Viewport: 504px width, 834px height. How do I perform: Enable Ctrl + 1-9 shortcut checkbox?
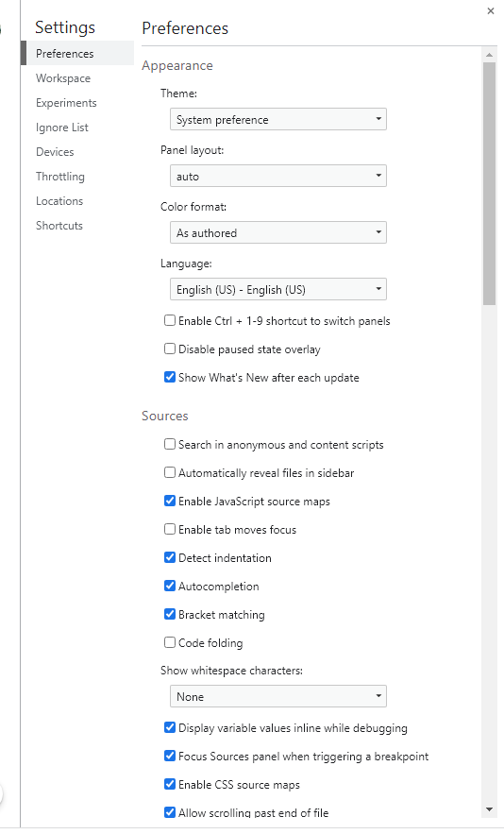[x=170, y=320]
